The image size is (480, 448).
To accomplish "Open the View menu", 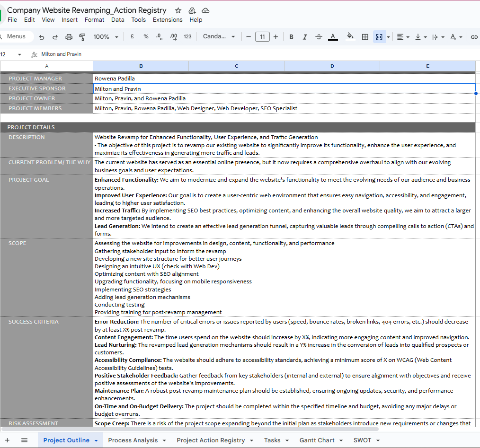I will (x=48, y=19).
